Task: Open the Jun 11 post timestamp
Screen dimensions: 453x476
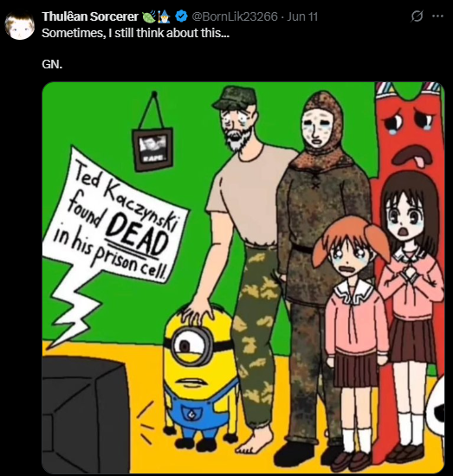Action: pos(302,16)
